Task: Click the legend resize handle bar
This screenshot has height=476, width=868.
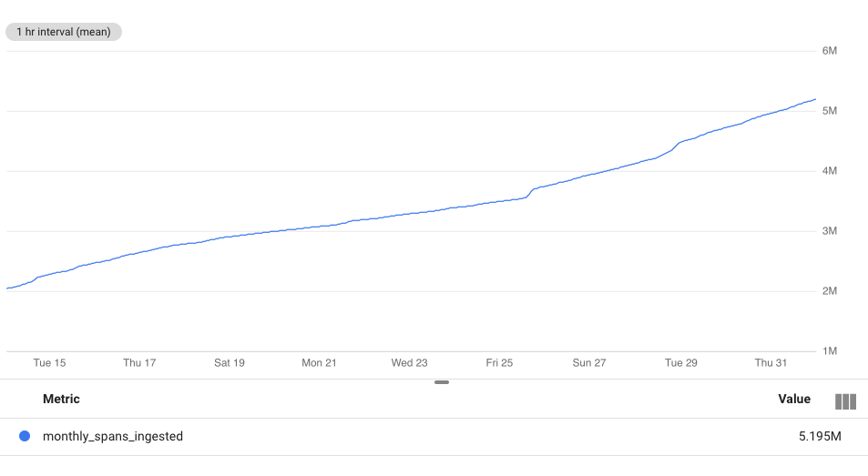Action: (x=442, y=382)
